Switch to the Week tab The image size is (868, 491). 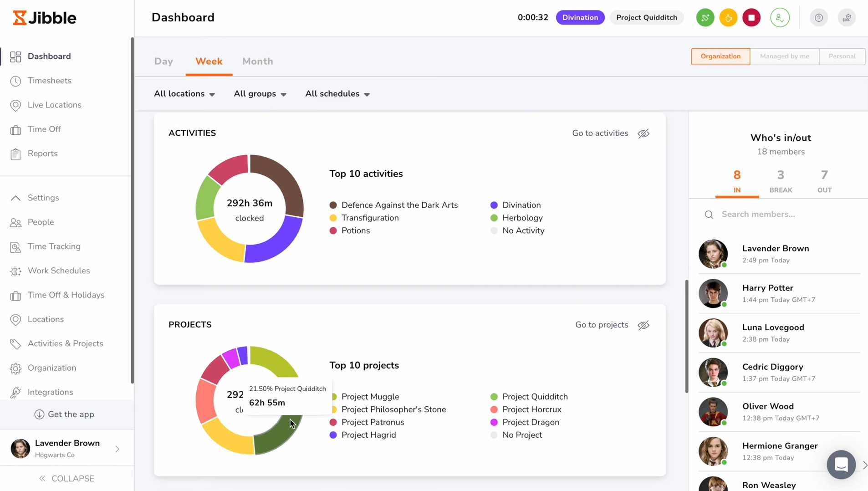[x=209, y=61]
